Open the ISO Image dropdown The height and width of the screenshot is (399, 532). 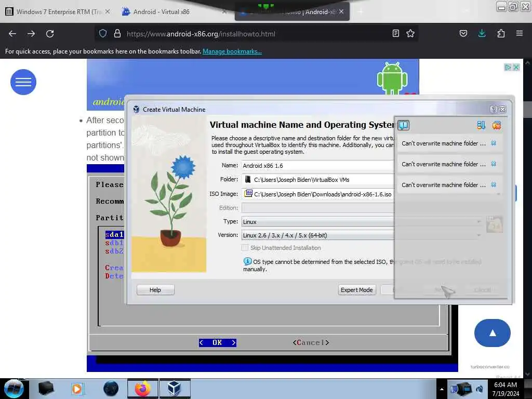(x=318, y=194)
